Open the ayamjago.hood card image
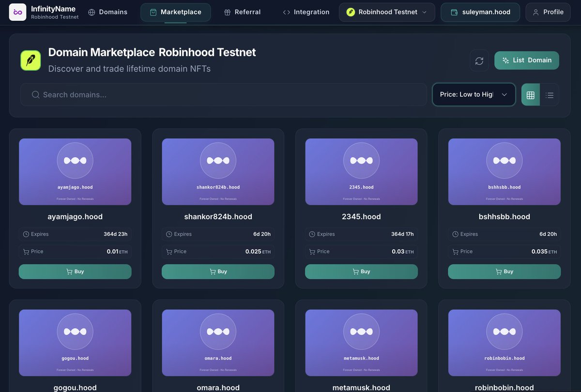 pos(75,172)
